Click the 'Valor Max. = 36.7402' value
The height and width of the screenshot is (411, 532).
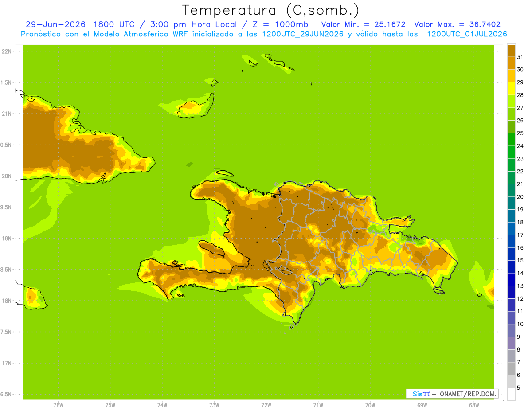(x=457, y=24)
